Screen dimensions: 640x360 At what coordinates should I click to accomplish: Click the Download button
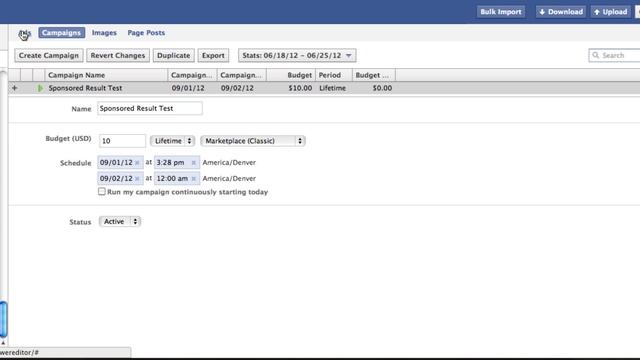pyautogui.click(x=561, y=12)
